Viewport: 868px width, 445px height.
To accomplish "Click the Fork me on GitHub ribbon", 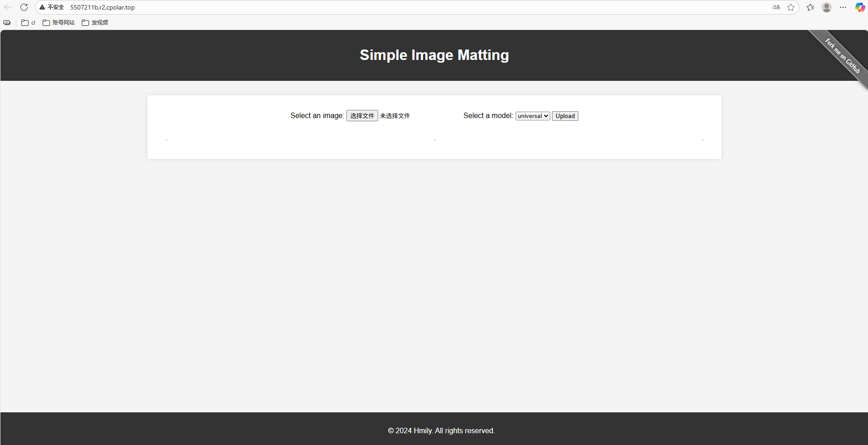I will 842,55.
